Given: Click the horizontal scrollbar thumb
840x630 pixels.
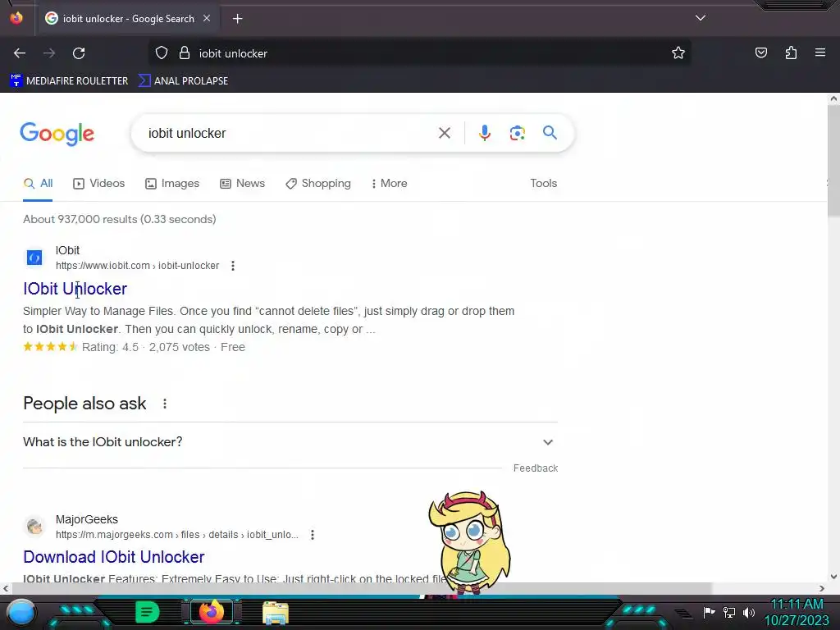Looking at the screenshot, I should 361,588.
